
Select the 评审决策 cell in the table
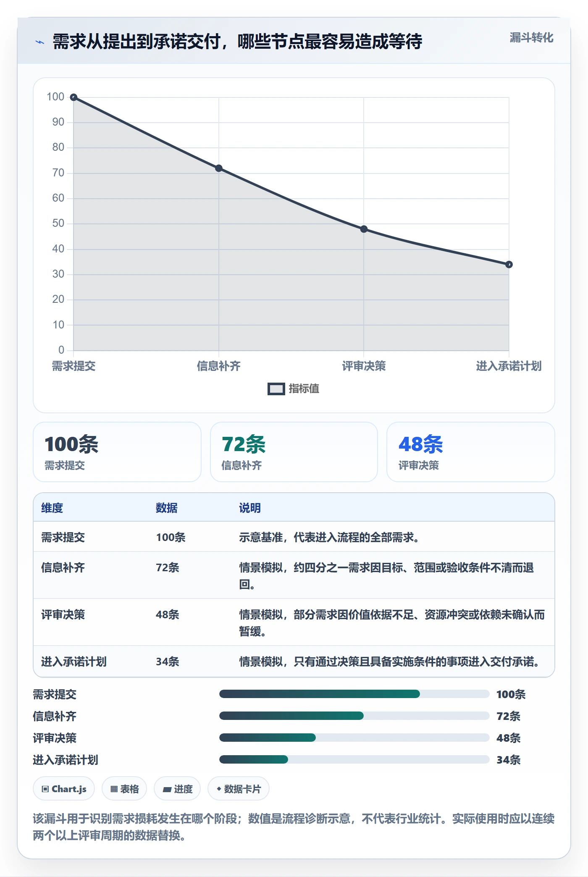pyautogui.click(x=63, y=614)
